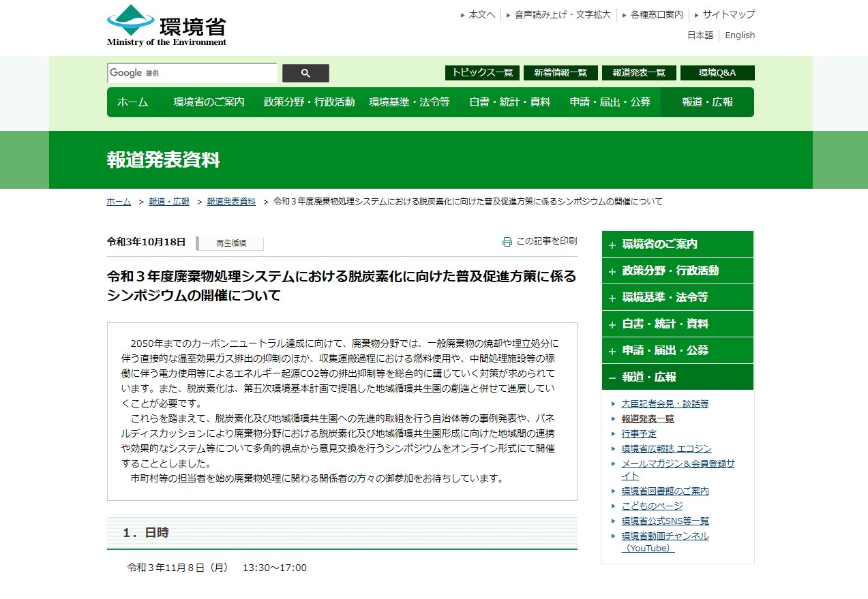This screenshot has height=599, width=868.
Task: Click the Ministry of the Environment logo
Action: [165, 26]
